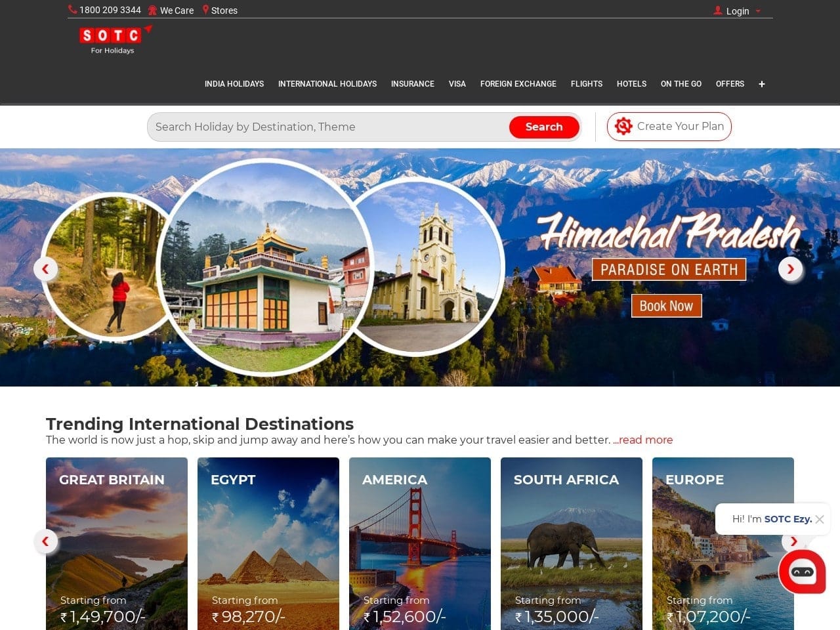
Task: Click the Login user icon
Action: coord(718,10)
